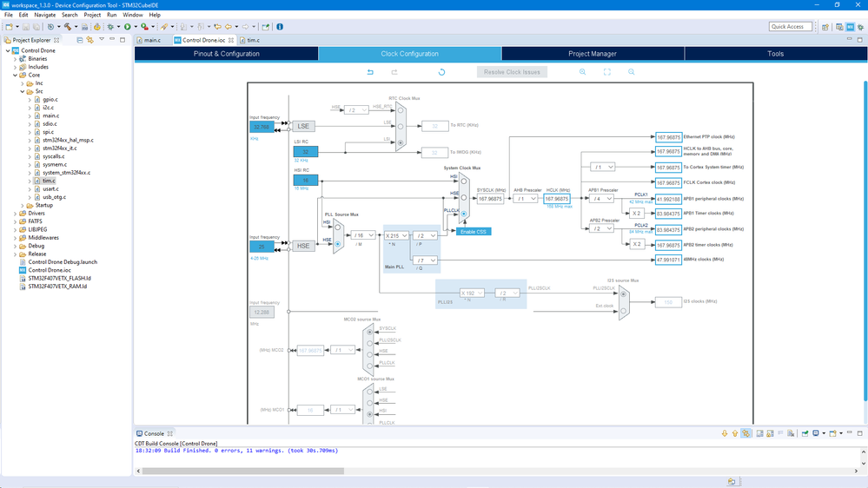Screen dimensions: 868x488
Task: Switch to the Device Configuration MX perspective
Action: pyautogui.click(x=851, y=27)
